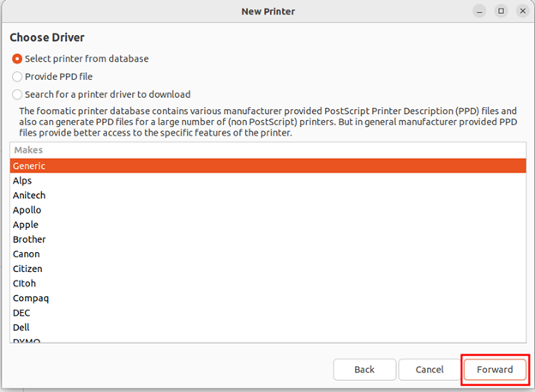Select DEC from the Makes list

click(x=22, y=312)
